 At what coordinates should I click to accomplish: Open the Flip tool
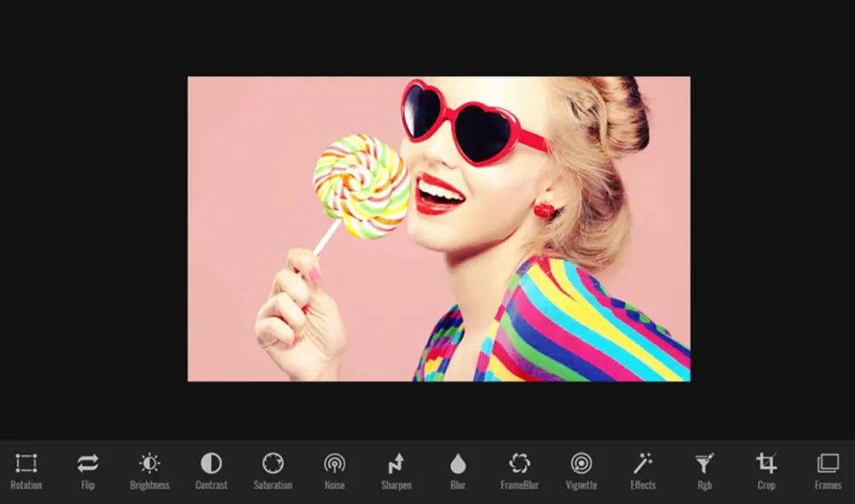click(87, 464)
